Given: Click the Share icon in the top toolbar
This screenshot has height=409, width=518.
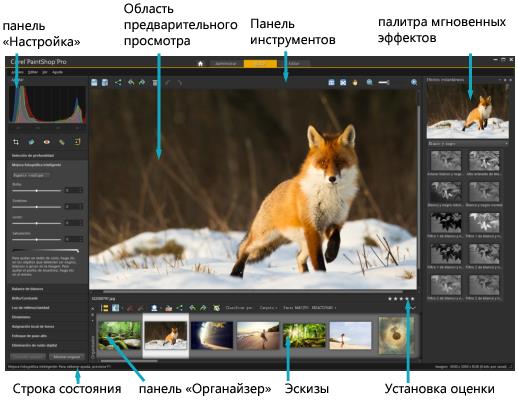Looking at the screenshot, I should [118, 82].
